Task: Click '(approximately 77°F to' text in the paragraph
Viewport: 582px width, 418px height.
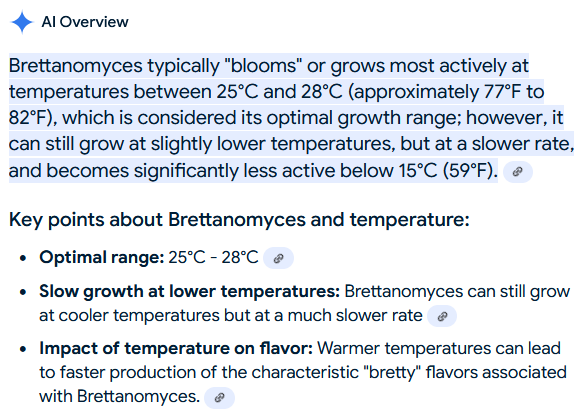Action: pyautogui.click(x=446, y=92)
